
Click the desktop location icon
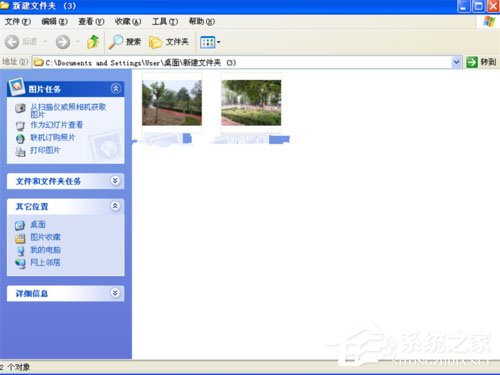[20, 225]
